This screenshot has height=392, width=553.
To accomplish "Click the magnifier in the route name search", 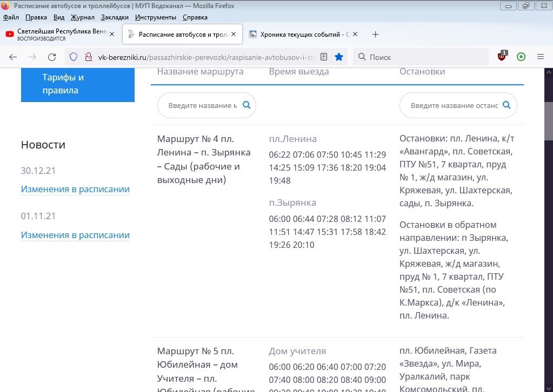I will click(246, 105).
